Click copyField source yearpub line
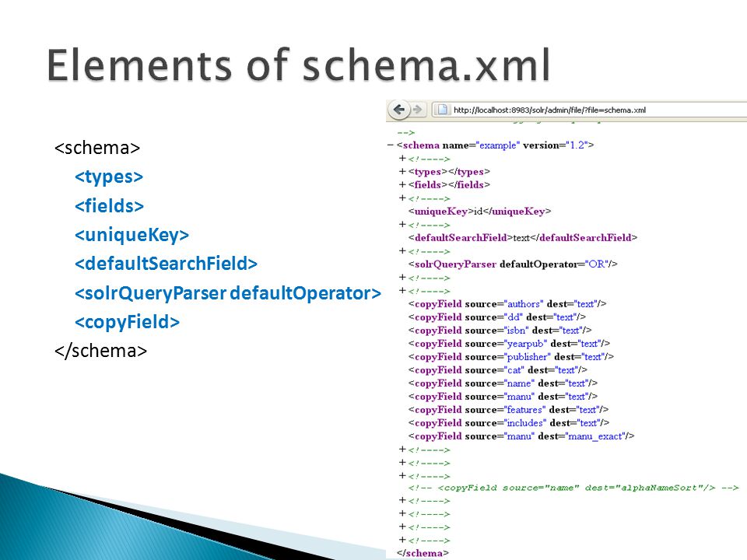The width and height of the screenshot is (747, 560). (509, 344)
